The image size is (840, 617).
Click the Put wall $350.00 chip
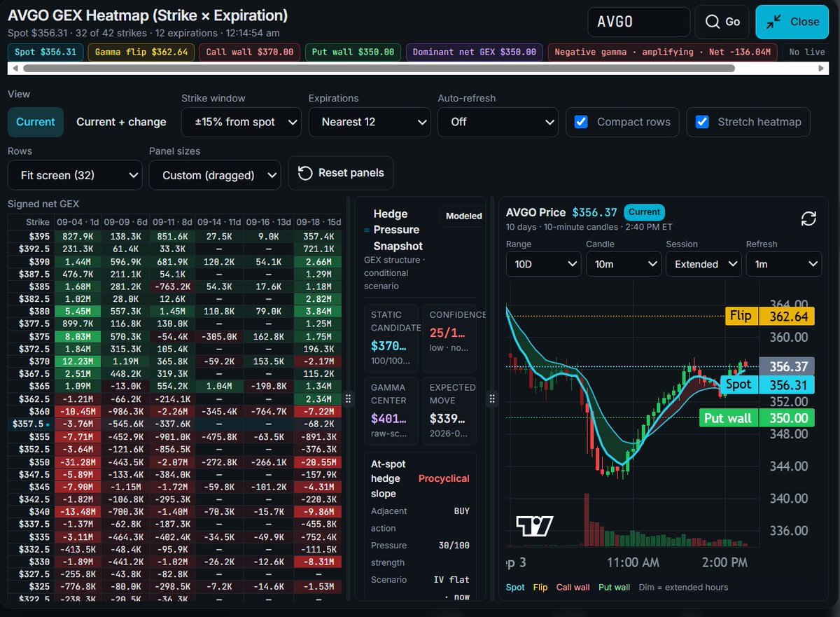pos(353,53)
